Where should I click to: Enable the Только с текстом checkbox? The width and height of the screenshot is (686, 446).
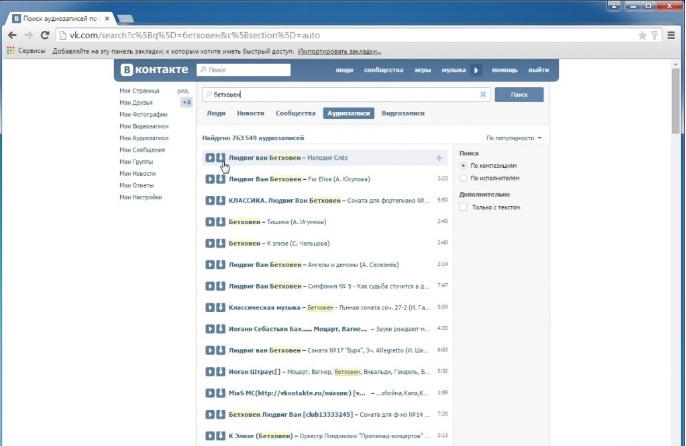[463, 207]
